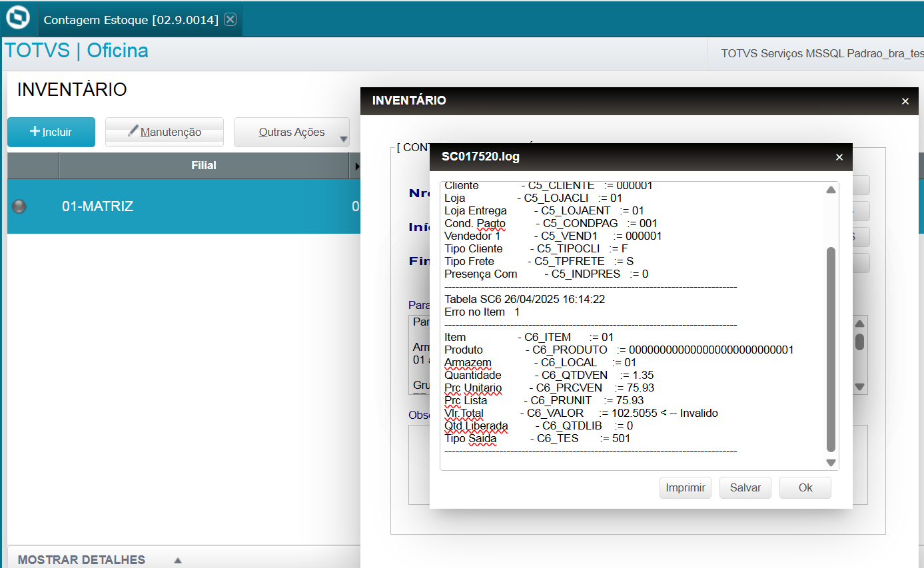
Task: Click the down arrow of the INVENTÁRIO parameters scrollbar
Action: (x=860, y=387)
